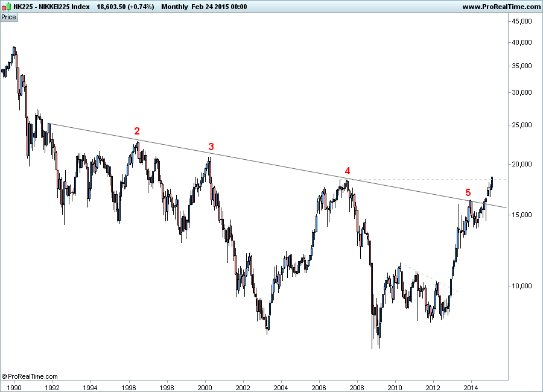Click the NK225 - NIKKEI225 Index title
Image resolution: width=543 pixels, height=392 pixels.
click(x=52, y=7)
